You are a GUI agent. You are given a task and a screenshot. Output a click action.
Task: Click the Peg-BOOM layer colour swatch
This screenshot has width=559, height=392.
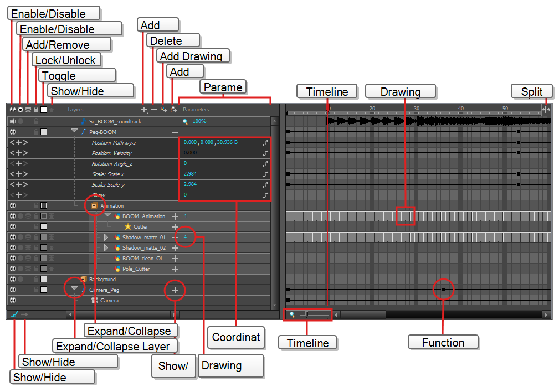click(44, 132)
